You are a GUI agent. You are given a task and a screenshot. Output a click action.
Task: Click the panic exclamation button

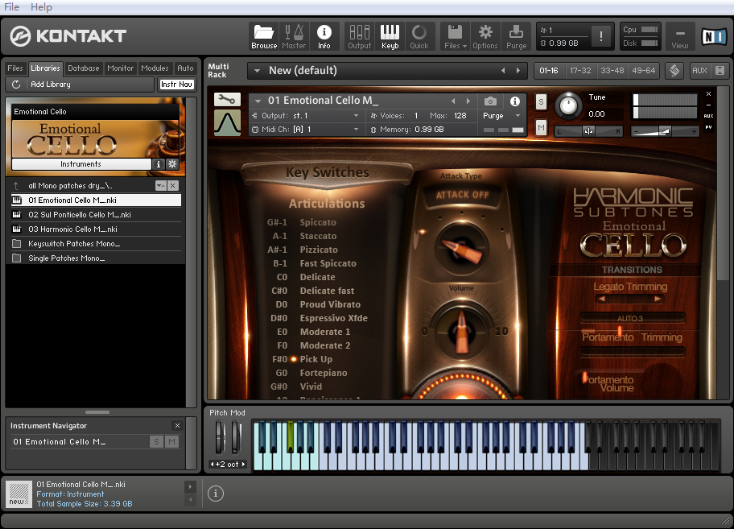pos(601,36)
